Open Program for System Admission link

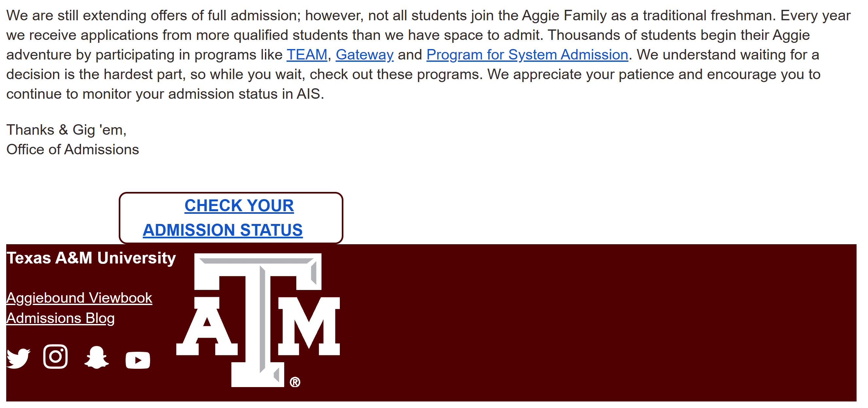527,55
